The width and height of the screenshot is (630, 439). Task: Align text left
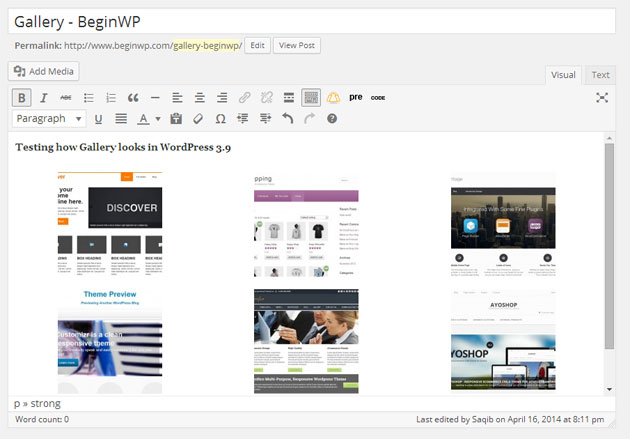click(177, 98)
